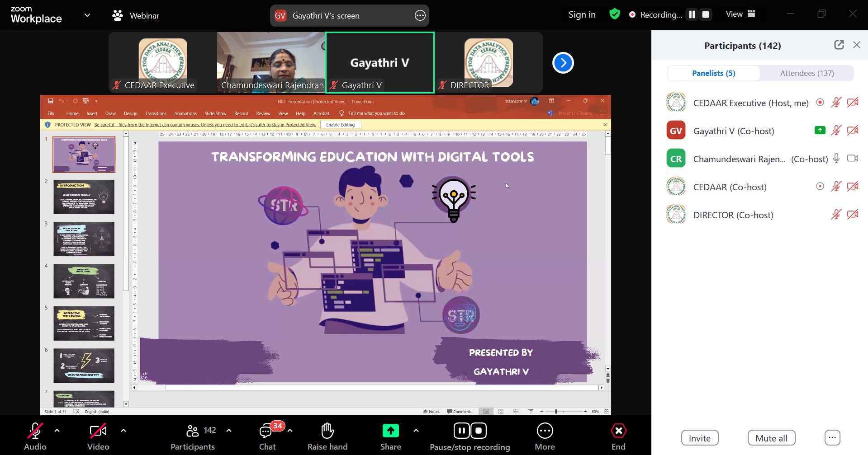
Task: Select the Panelists (5) tab
Action: click(x=713, y=73)
